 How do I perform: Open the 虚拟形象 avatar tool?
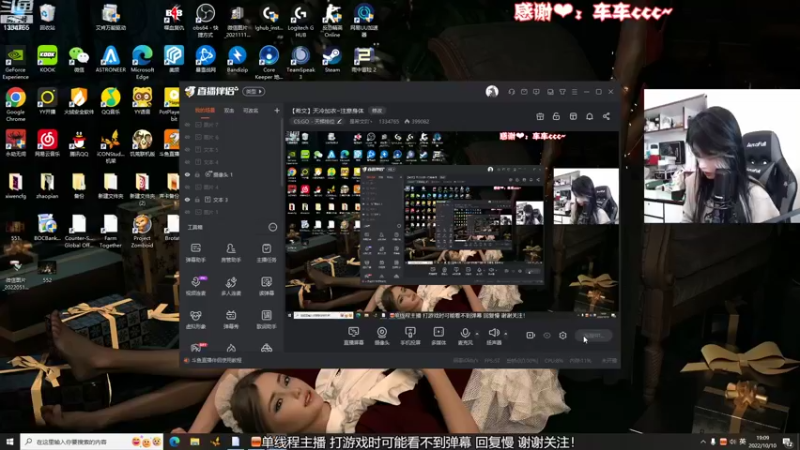[195, 319]
